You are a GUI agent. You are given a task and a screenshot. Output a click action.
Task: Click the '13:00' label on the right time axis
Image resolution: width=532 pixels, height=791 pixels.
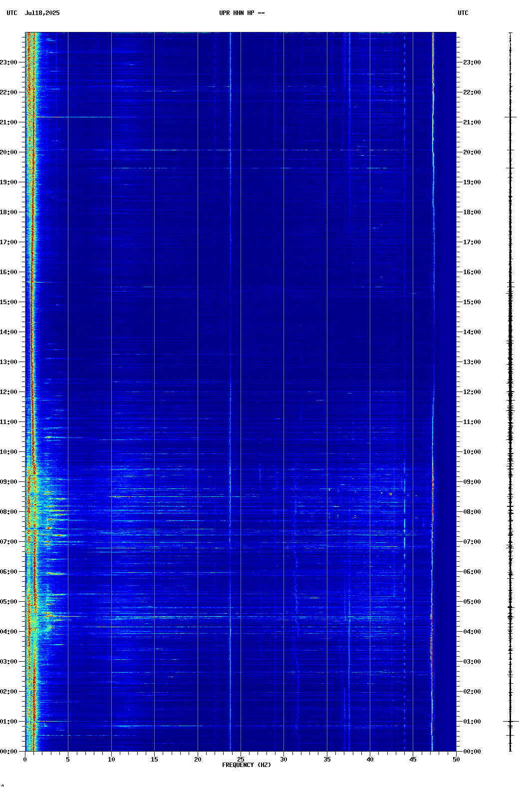[x=472, y=362]
